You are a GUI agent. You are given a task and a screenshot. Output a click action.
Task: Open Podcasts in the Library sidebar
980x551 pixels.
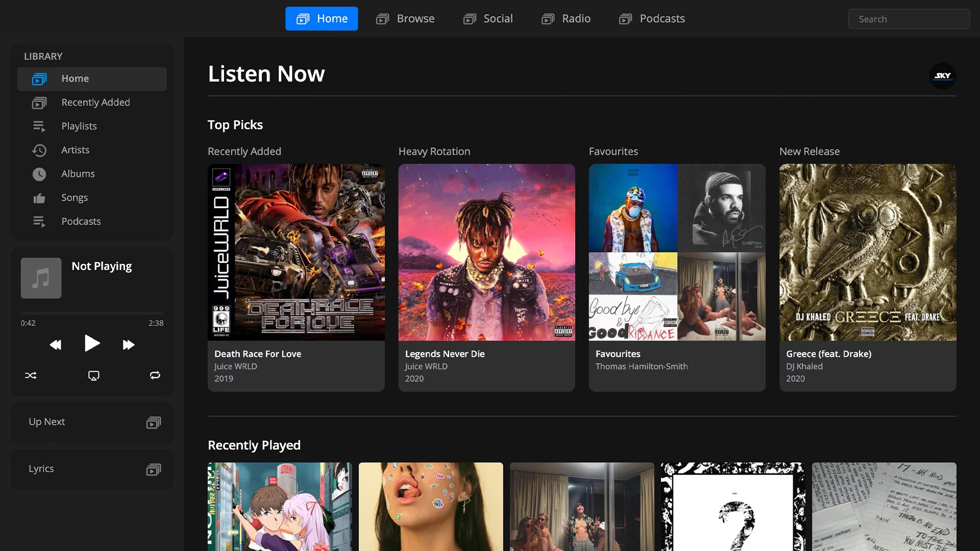92,221
